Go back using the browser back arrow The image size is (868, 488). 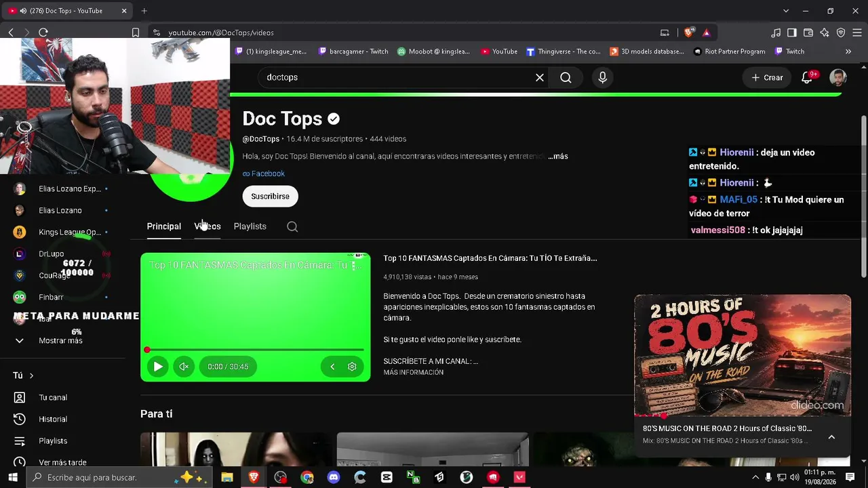pyautogui.click(x=11, y=33)
